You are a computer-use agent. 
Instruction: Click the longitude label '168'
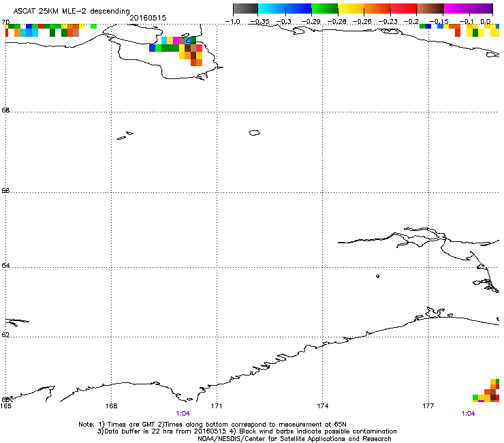tap(111, 406)
